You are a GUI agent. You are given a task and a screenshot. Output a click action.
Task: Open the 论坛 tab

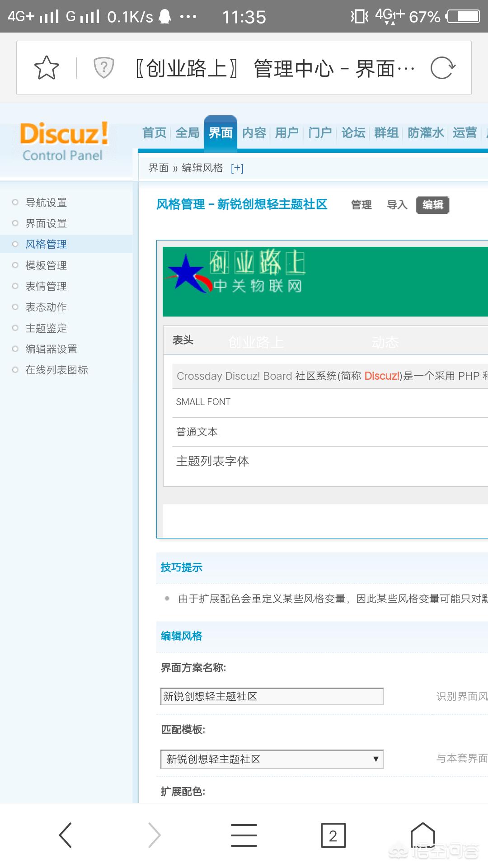pos(353,132)
